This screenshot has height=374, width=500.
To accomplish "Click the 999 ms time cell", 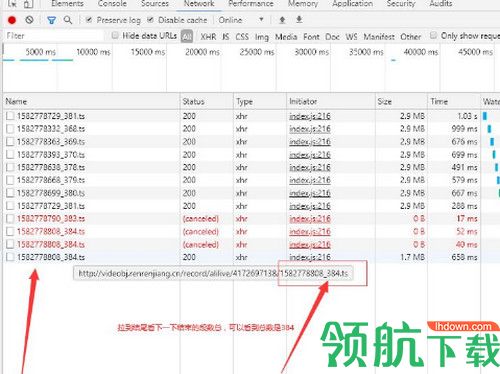I will (464, 129).
